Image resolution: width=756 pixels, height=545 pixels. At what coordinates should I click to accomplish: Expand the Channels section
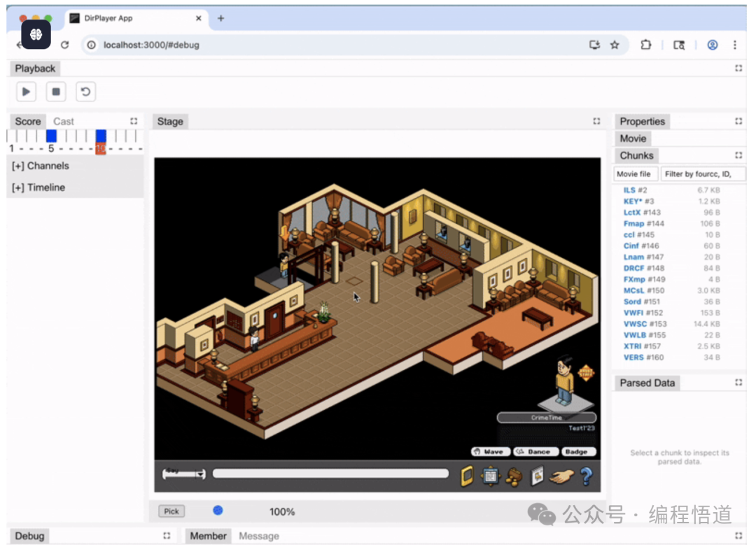pos(41,166)
